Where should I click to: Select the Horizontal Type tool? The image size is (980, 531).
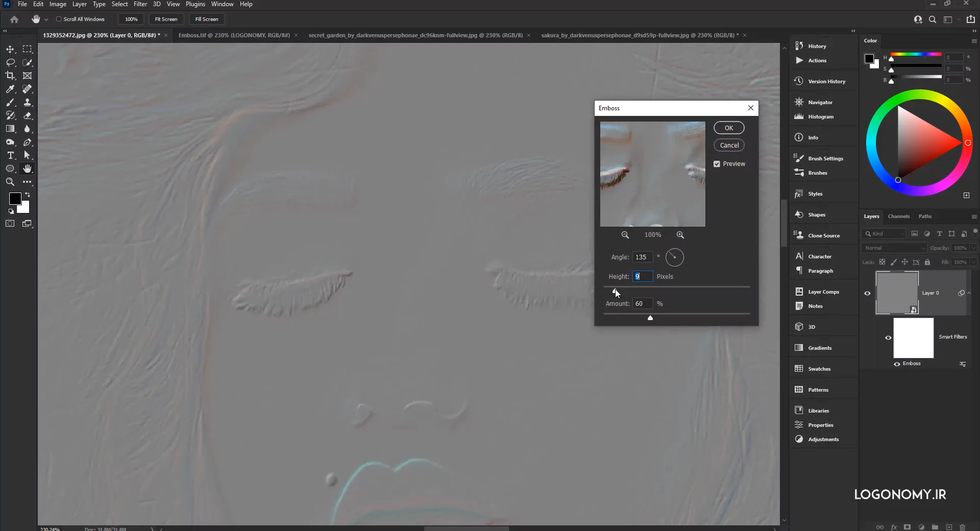[x=10, y=155]
